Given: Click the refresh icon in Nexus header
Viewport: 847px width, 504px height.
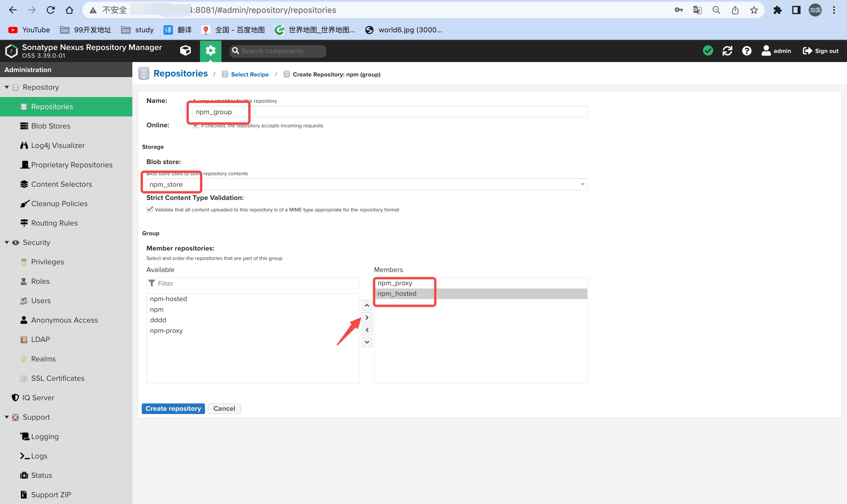Looking at the screenshot, I should pos(727,51).
